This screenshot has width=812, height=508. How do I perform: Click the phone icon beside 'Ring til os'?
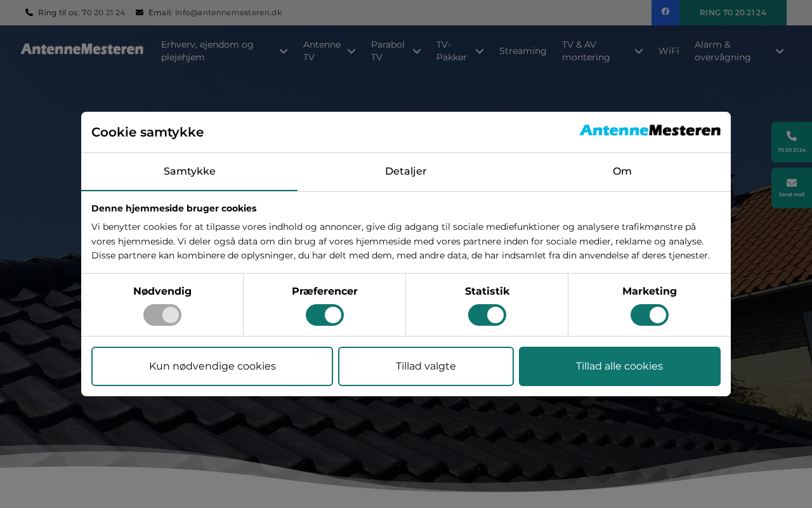(29, 12)
